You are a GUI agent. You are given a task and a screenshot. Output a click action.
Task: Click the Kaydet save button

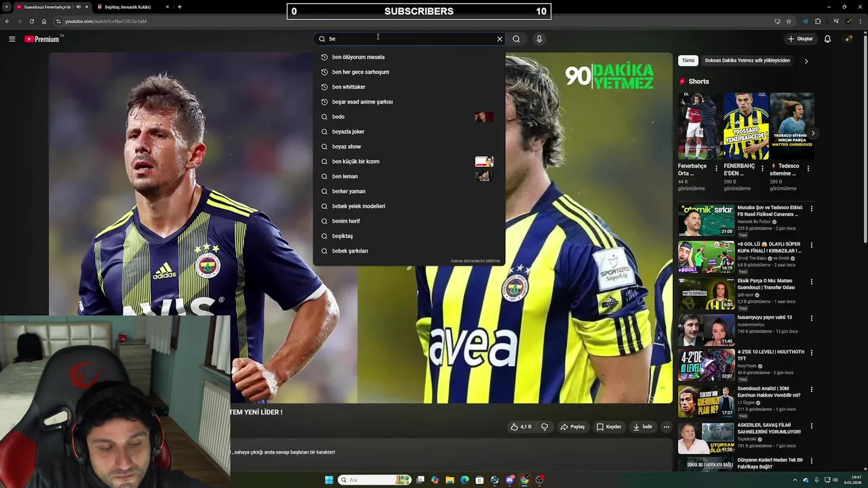click(609, 427)
